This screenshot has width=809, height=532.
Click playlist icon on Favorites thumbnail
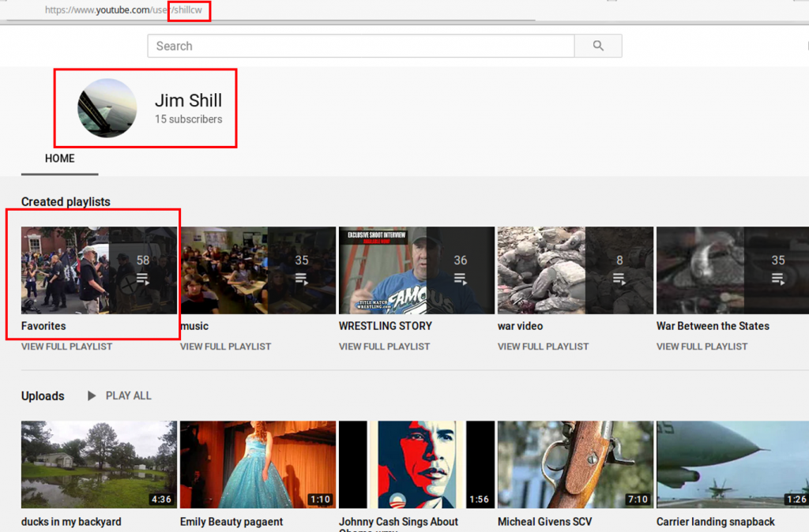click(x=143, y=279)
